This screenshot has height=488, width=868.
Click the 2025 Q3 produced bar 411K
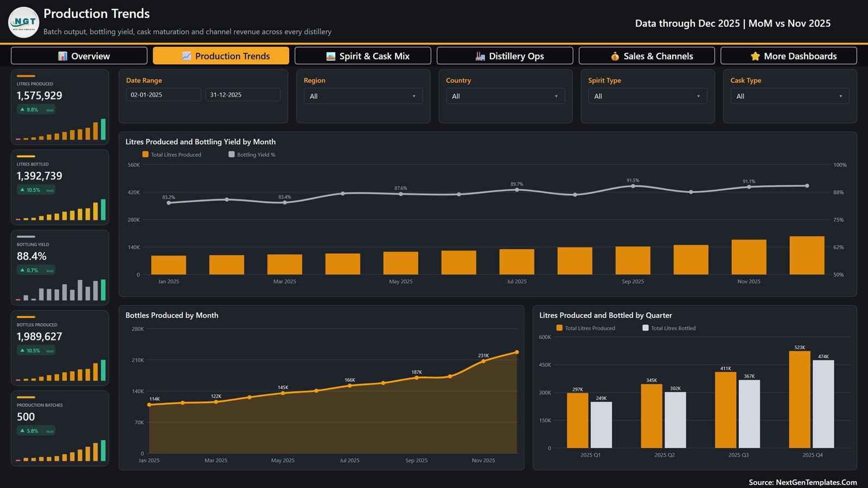click(x=726, y=410)
